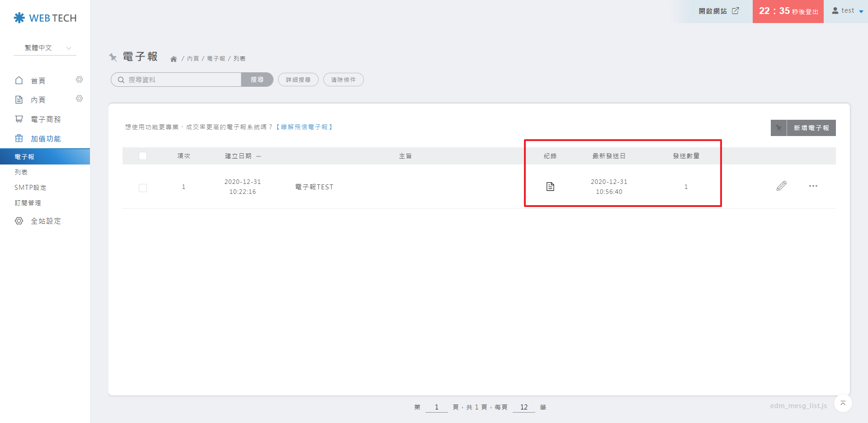Click the 搜尋資料 search input field
This screenshot has width=868, height=423.
pos(181,80)
